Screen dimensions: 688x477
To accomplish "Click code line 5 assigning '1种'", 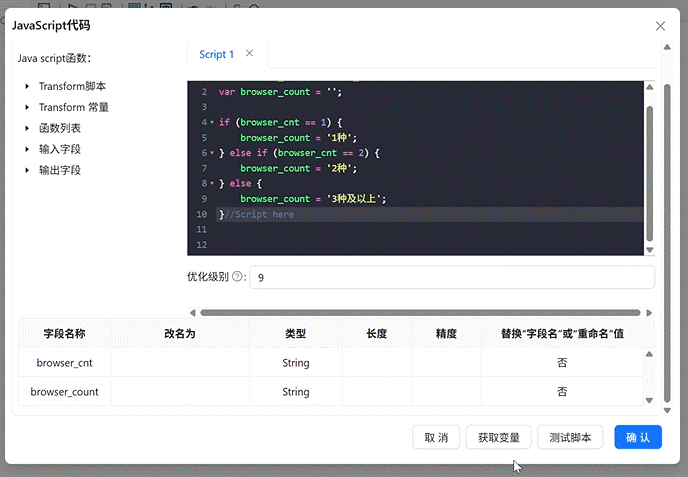I will click(x=298, y=138).
